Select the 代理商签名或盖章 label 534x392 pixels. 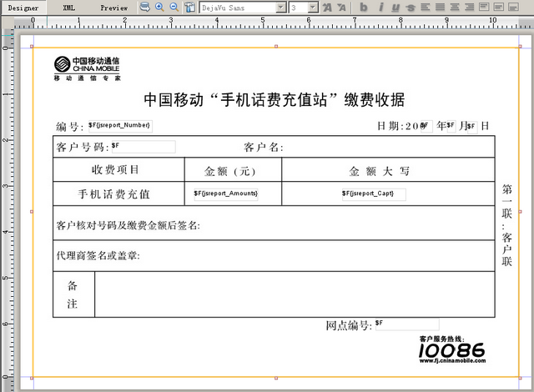98,255
